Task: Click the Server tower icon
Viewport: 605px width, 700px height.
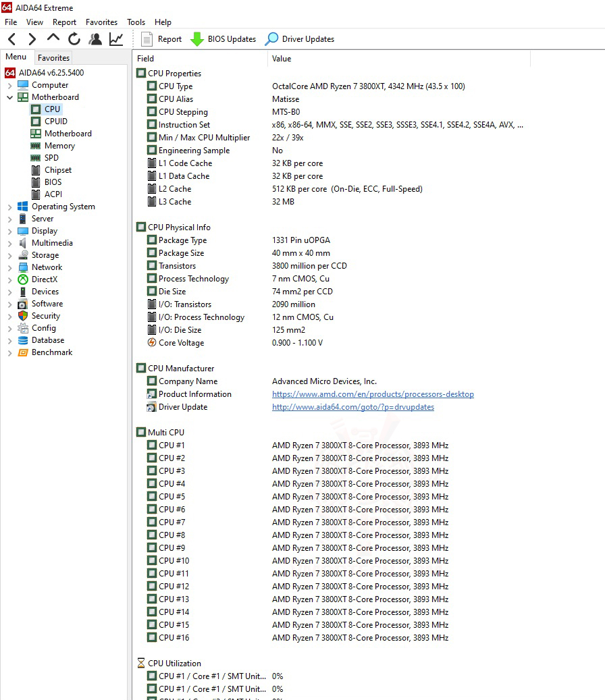Action: pyautogui.click(x=23, y=218)
